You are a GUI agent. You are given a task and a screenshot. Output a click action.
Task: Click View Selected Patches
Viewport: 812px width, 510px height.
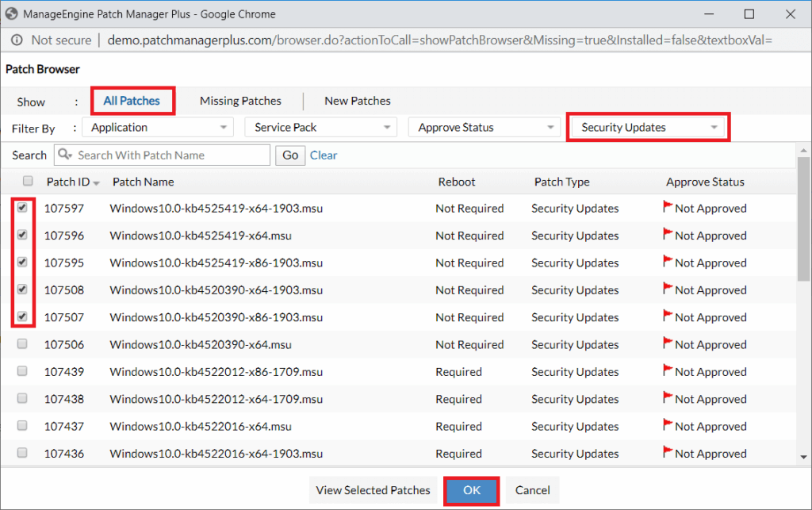point(373,490)
